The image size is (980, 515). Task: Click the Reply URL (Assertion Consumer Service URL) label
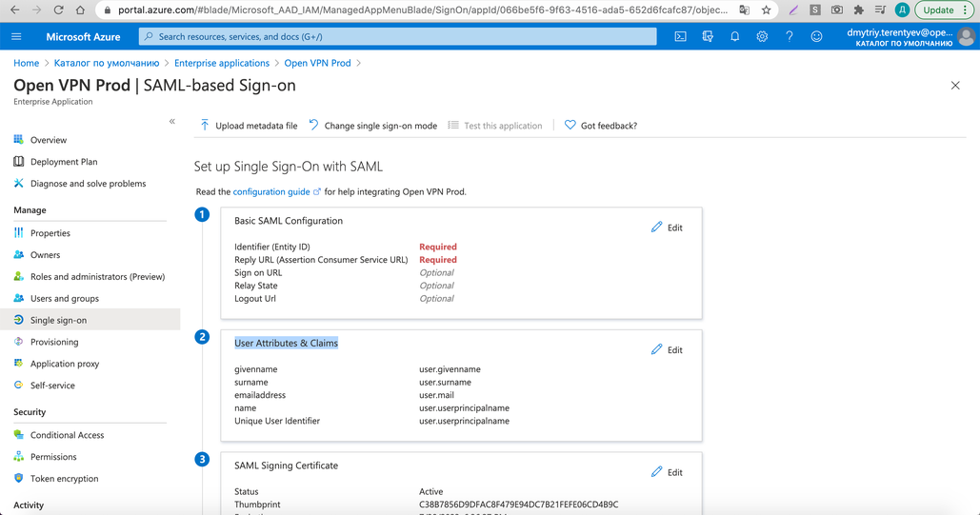(321, 260)
